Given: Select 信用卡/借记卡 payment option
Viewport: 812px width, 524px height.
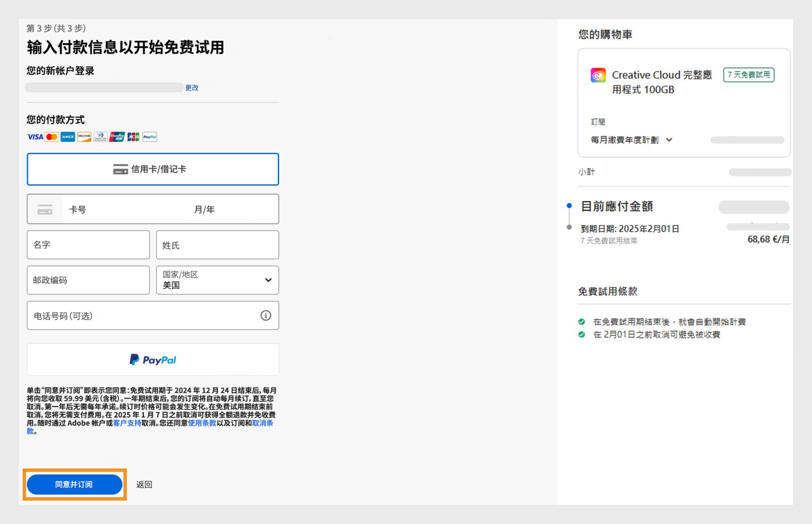Looking at the screenshot, I should [153, 169].
